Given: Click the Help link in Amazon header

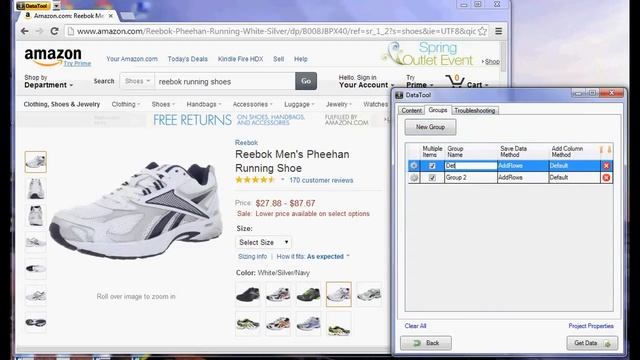Looking at the screenshot, I should click(x=300, y=59).
